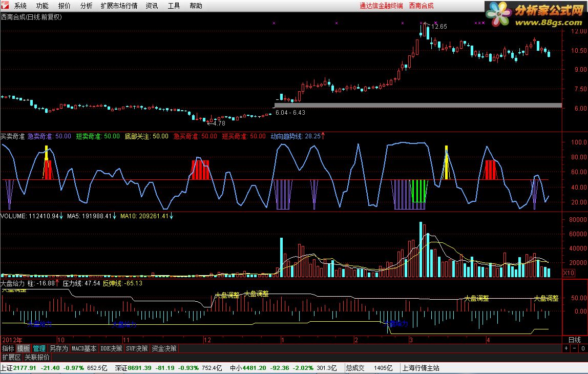Open the 工具 menu
This screenshot has width=588, height=374.
174,6
